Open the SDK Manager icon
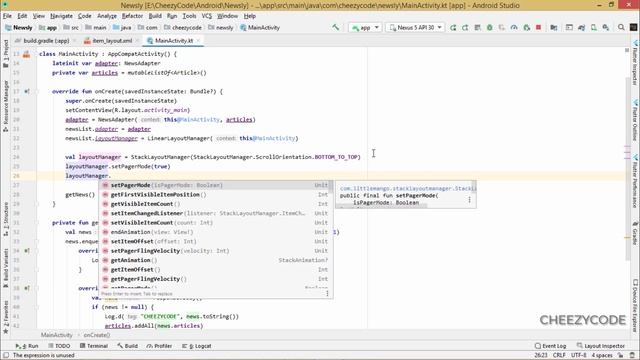 coord(606,27)
